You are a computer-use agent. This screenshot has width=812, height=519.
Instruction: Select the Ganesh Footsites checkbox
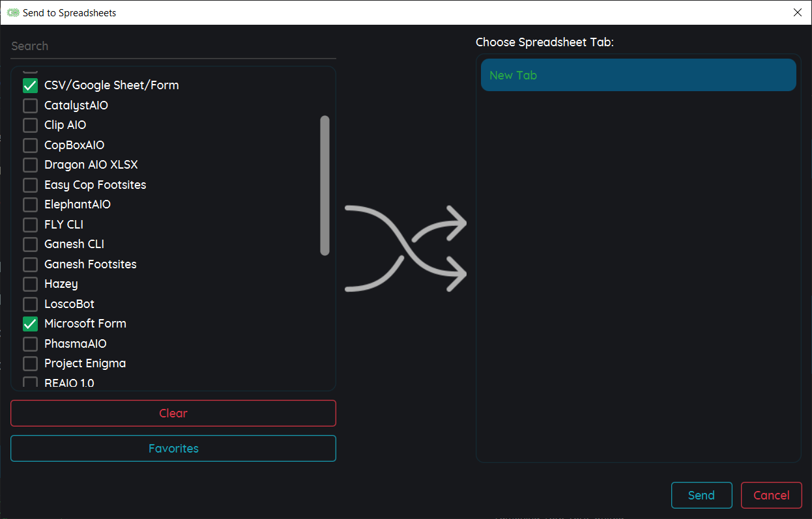30,264
